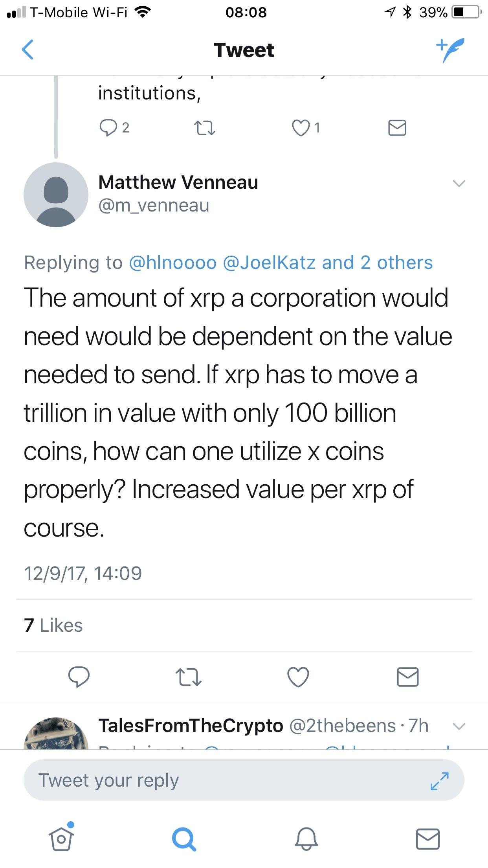Image resolution: width=488 pixels, height=868 pixels.
Task: Expand options chevron on TalesFromTheCrypto's reply
Action: click(459, 726)
